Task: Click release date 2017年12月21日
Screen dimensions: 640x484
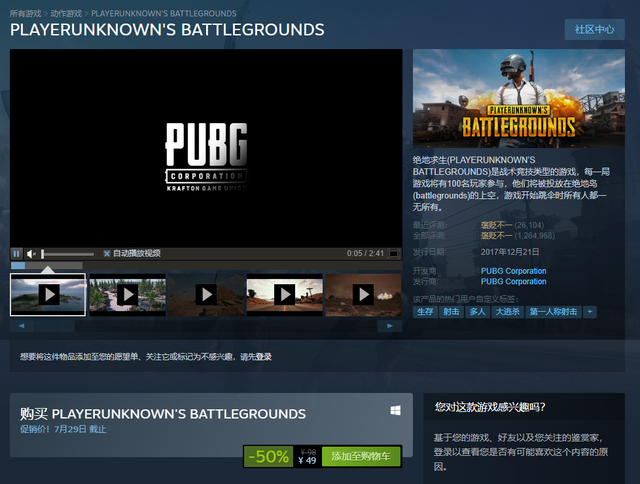Action: 510,252
